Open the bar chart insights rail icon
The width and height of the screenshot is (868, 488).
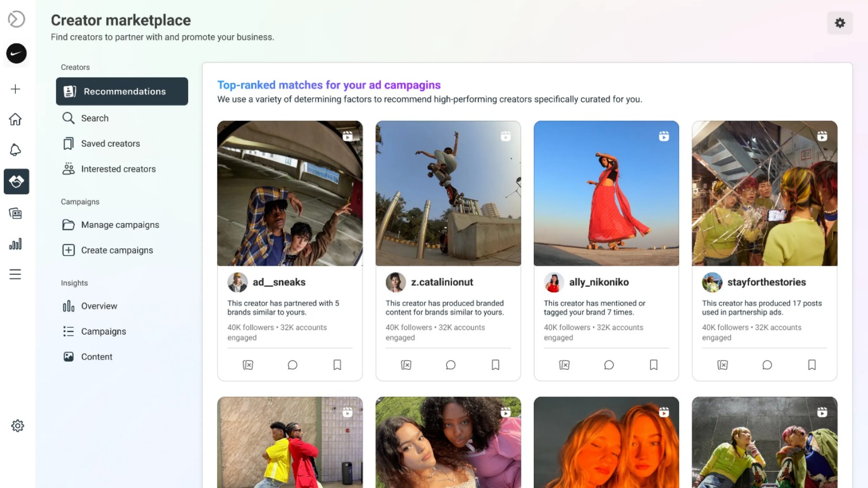[16, 244]
